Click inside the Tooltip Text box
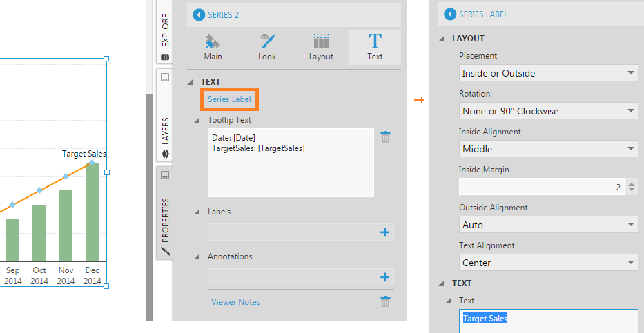644x333 pixels. [291, 163]
